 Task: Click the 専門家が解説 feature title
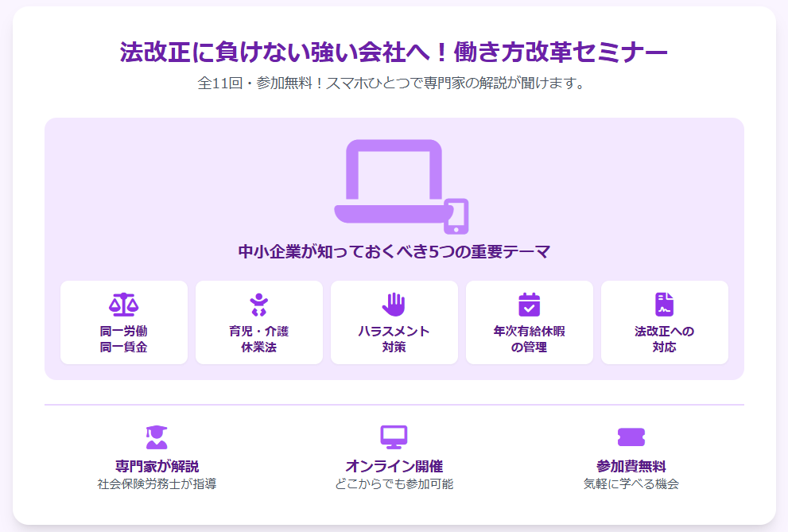click(x=157, y=466)
